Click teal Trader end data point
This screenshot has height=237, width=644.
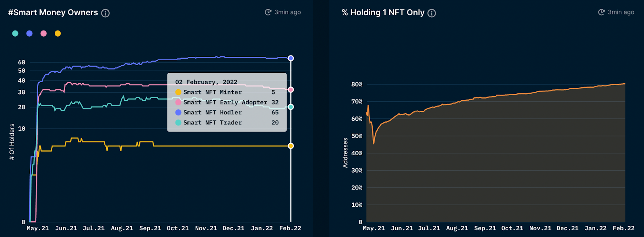point(291,107)
